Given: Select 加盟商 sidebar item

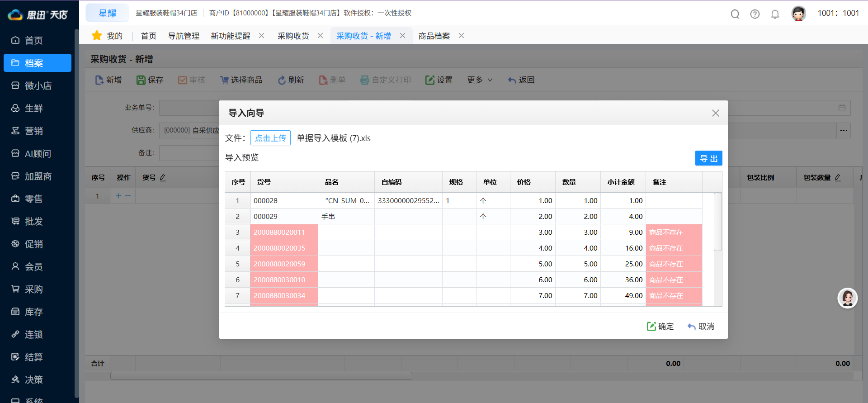Looking at the screenshot, I should tap(37, 176).
